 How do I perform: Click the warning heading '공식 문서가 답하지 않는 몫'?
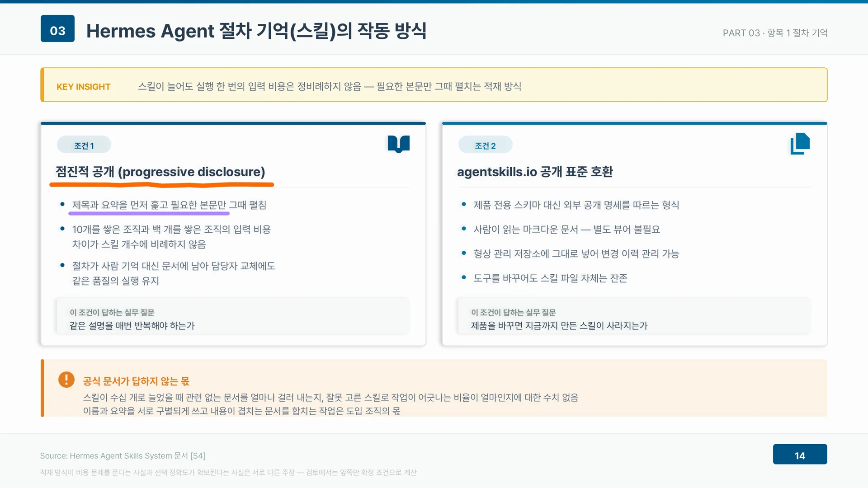pyautogui.click(x=136, y=381)
